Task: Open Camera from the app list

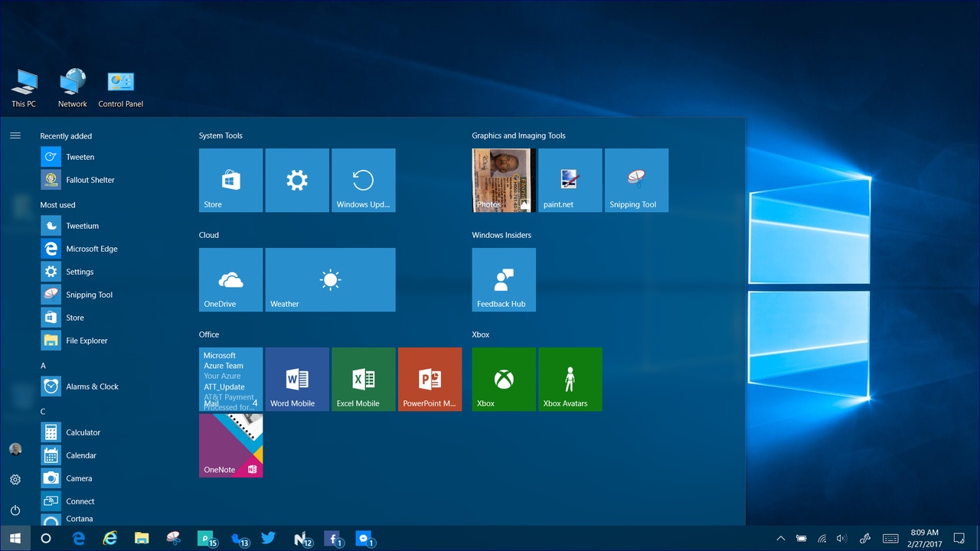Action: click(107, 478)
